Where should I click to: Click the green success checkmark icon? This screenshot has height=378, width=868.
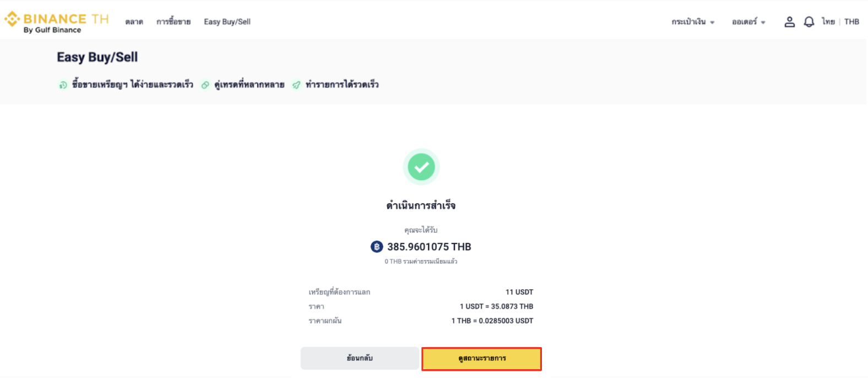[x=421, y=167]
